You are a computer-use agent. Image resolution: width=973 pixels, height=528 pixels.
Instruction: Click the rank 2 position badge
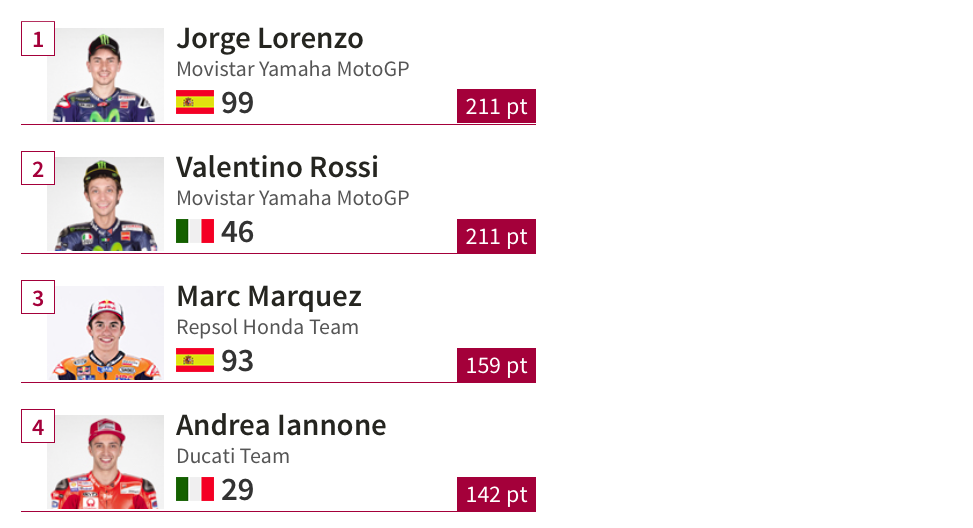38,169
